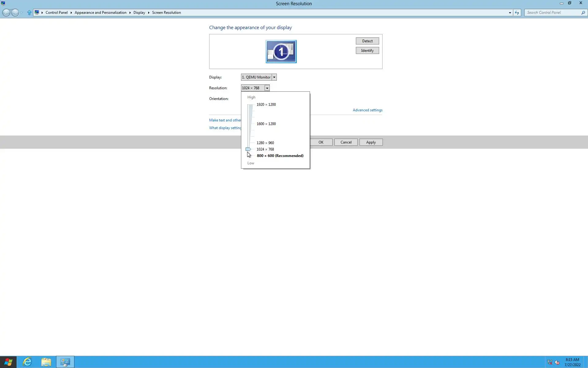This screenshot has height=368, width=588.
Task: Choose 800 × 600 (Recommended) resolution
Action: (x=280, y=156)
